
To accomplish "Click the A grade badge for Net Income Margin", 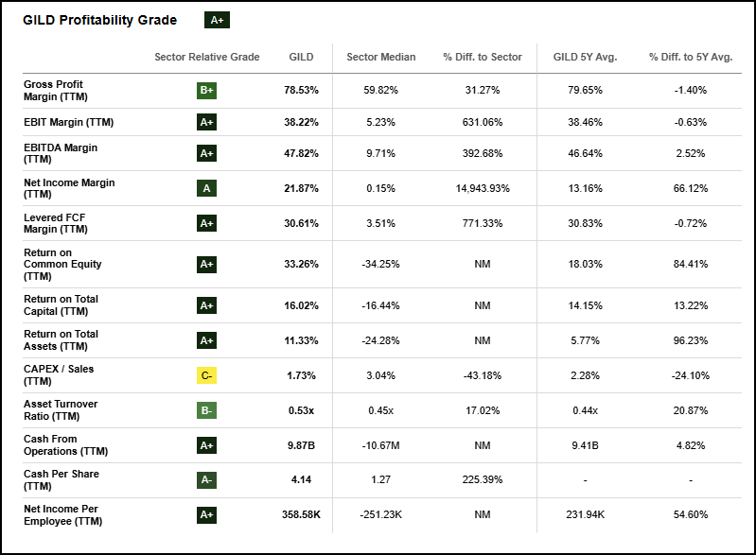I will [x=207, y=188].
